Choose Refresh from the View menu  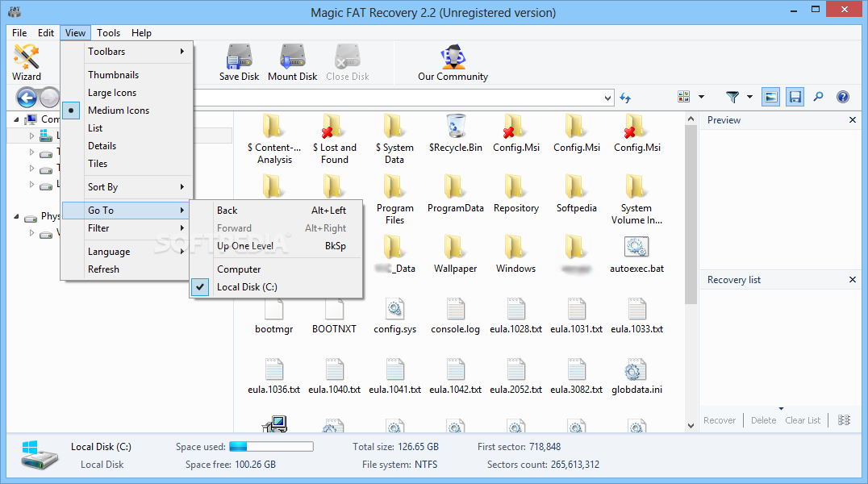pos(127,269)
